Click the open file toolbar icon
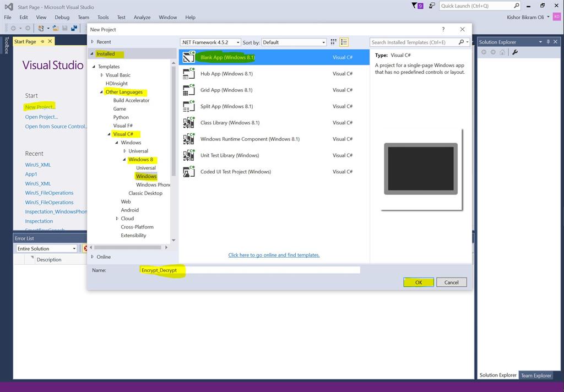The width and height of the screenshot is (564, 392). tap(56, 28)
